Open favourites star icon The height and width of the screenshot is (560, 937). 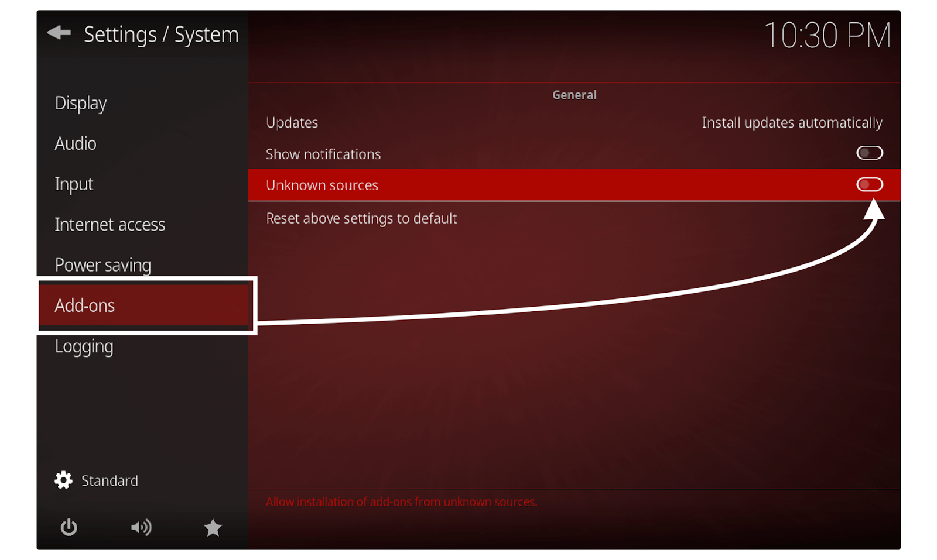click(x=213, y=527)
